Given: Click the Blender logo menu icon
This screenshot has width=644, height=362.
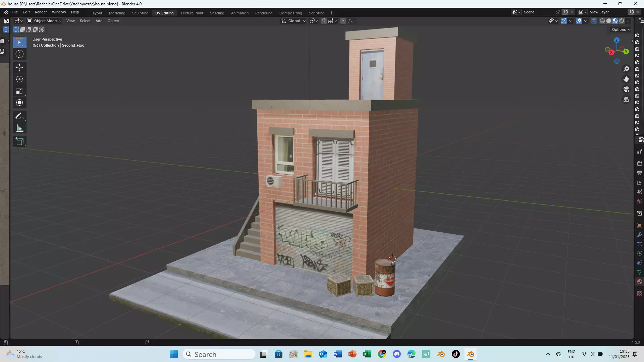Looking at the screenshot, I should [6, 12].
